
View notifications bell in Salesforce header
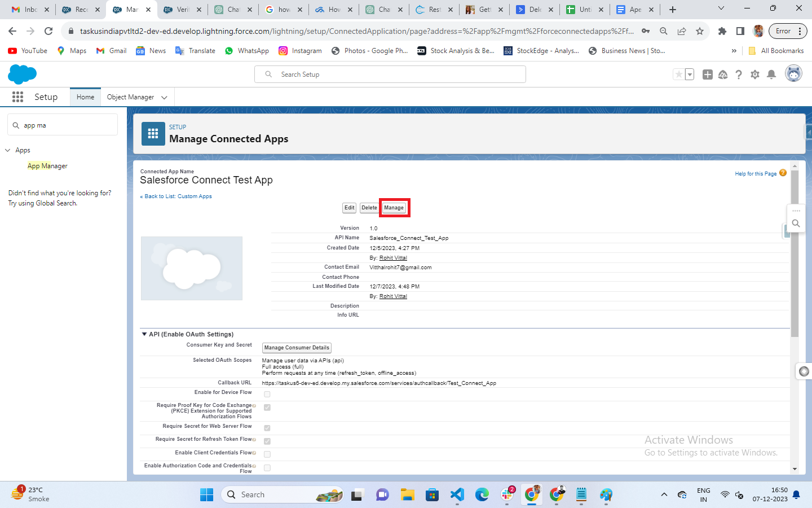771,75
